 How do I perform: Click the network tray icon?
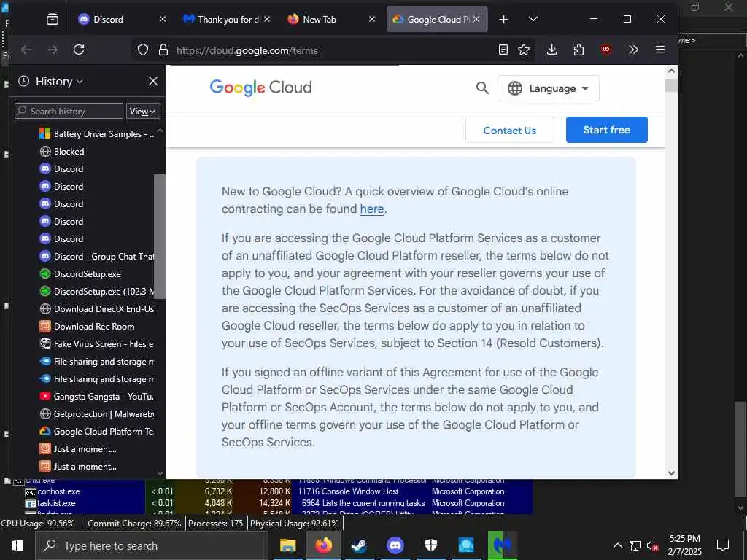(x=635, y=545)
